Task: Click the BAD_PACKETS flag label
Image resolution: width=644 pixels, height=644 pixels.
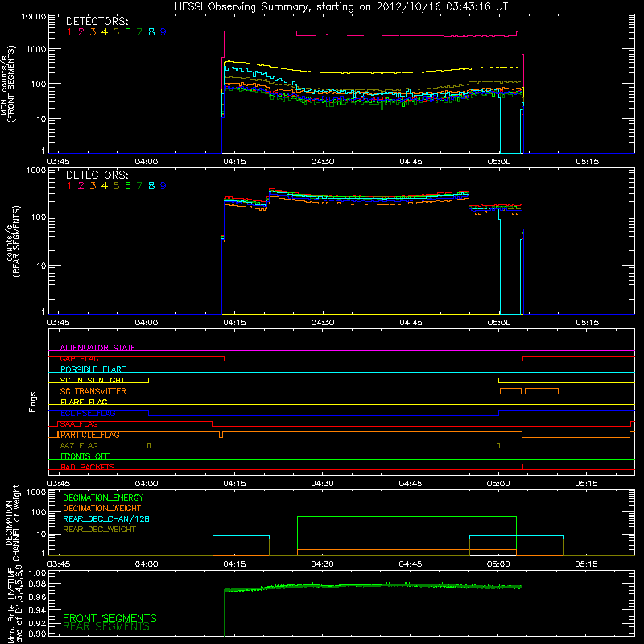Action: pos(88,467)
